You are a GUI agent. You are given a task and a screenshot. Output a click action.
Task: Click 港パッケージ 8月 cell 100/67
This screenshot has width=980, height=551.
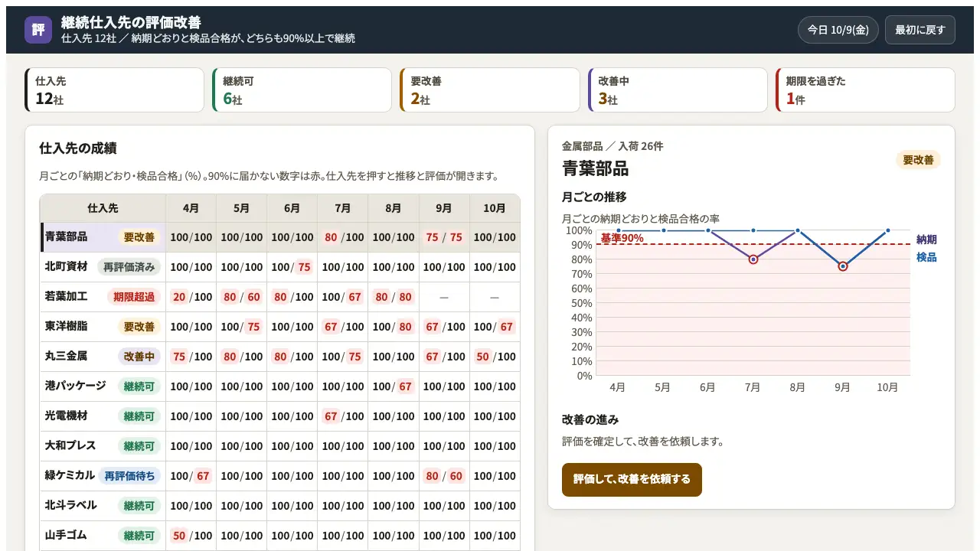394,386
